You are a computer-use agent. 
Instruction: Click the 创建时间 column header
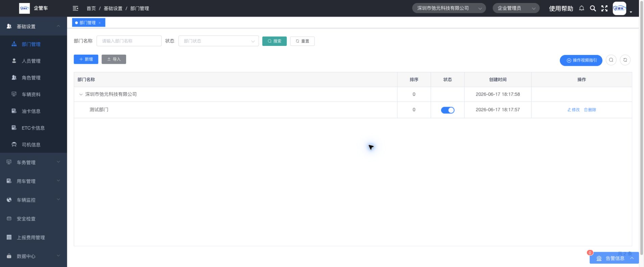pyautogui.click(x=498, y=80)
